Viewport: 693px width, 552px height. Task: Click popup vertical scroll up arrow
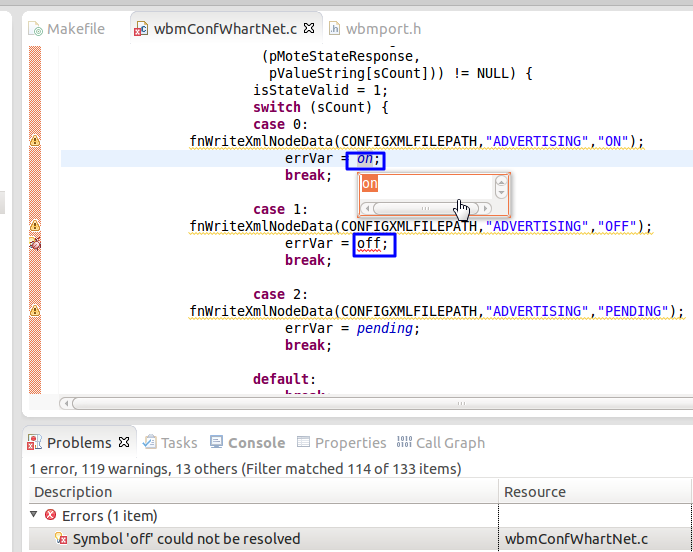click(501, 181)
